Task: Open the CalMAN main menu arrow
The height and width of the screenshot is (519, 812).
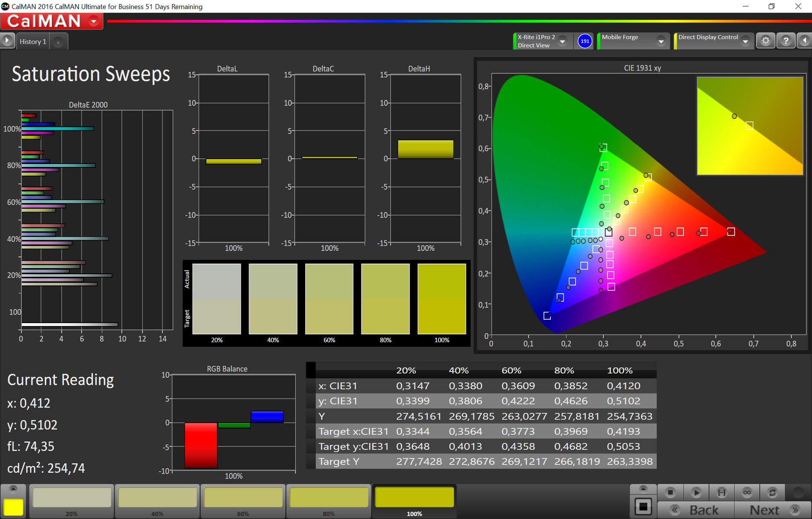Action: coord(93,21)
